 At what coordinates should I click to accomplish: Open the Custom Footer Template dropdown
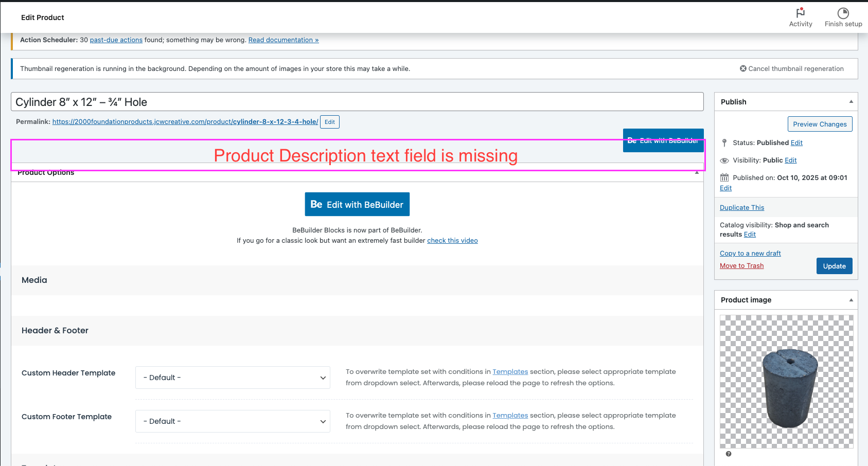coord(233,421)
